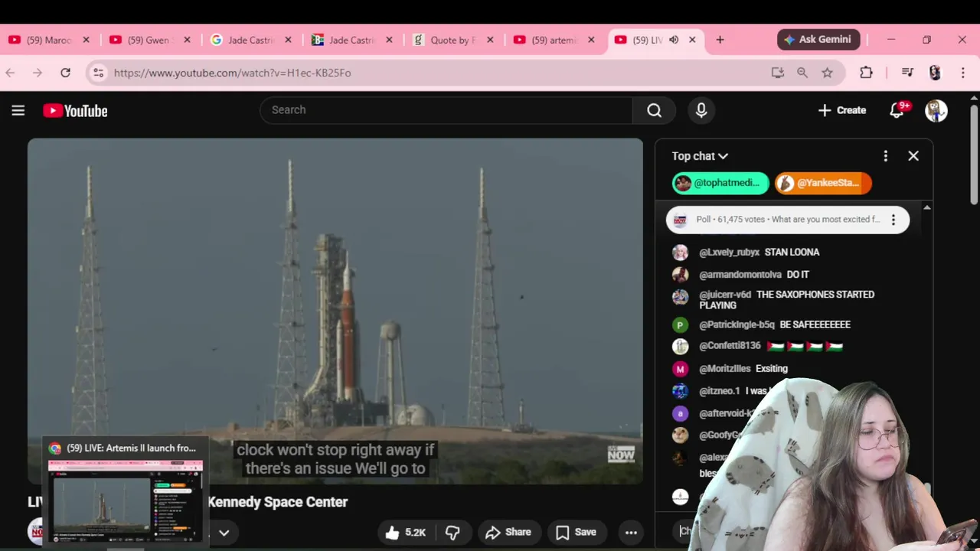Open Chrome profile avatar in toolbar
The width and height of the screenshot is (980, 551).
[x=935, y=73]
